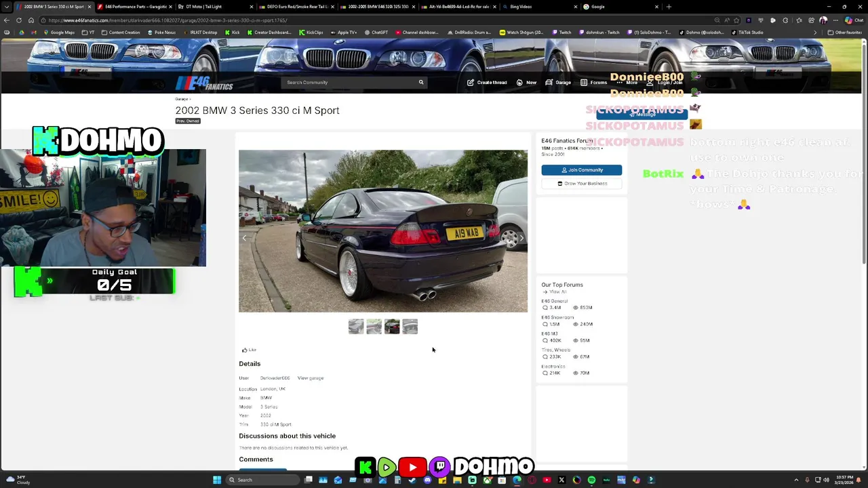The height and width of the screenshot is (488, 868).
Task: Reload the page with refresh icon
Action: pos(18,20)
